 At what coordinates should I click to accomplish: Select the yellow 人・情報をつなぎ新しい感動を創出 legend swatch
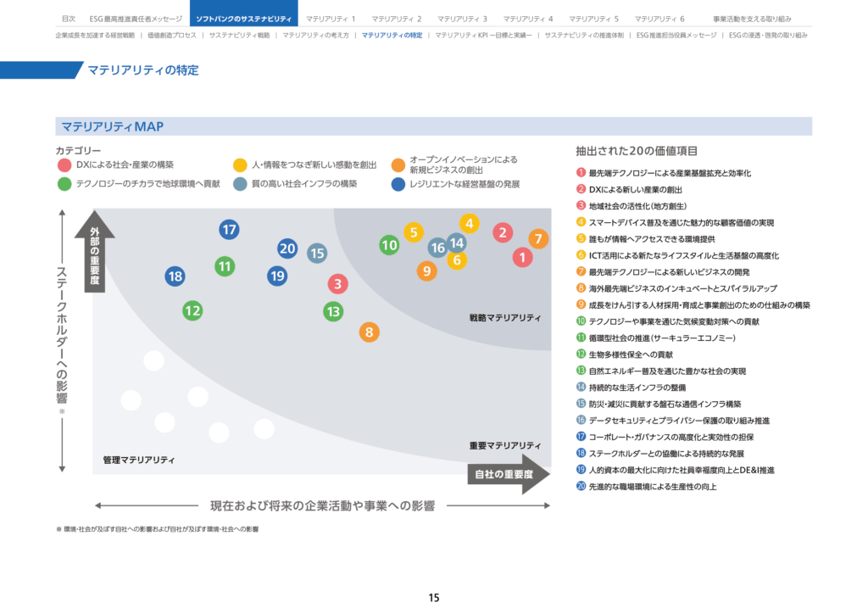(240, 165)
